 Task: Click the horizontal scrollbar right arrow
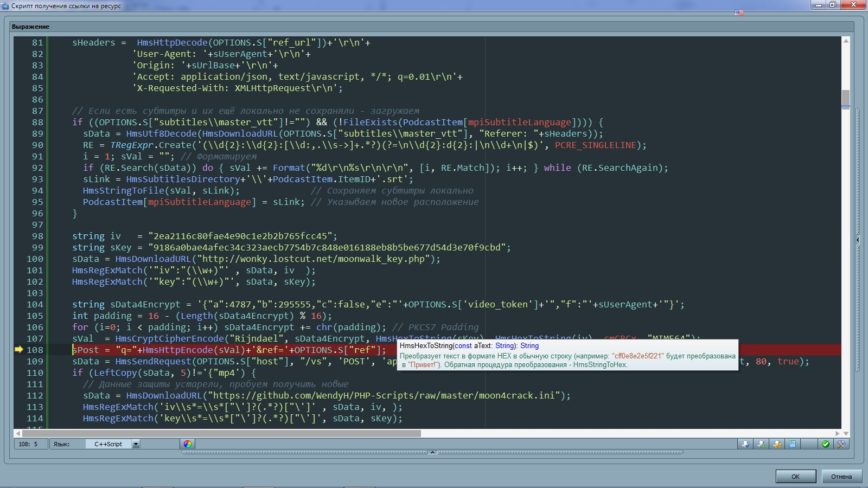838,433
